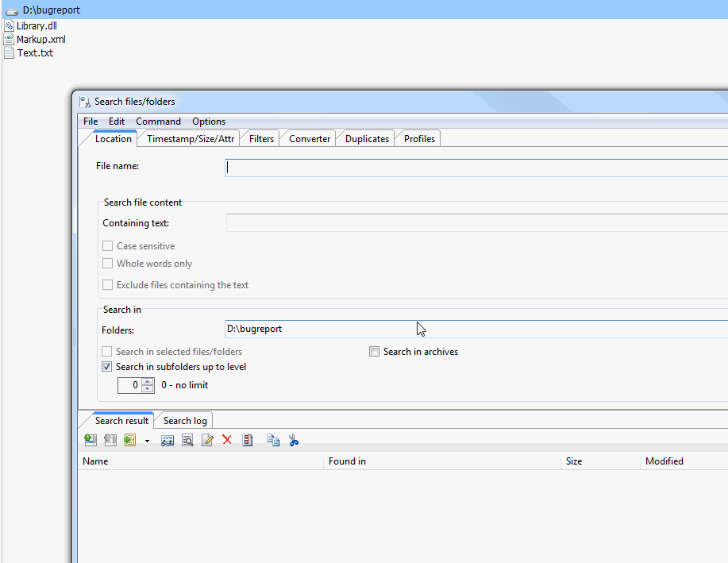Click the feed to listbox icon with green arrow

pos(91,439)
